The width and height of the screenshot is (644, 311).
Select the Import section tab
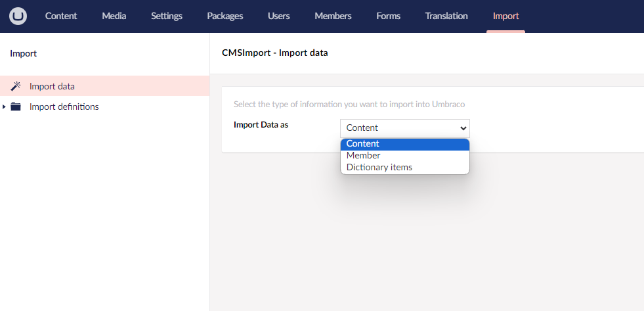[505, 16]
